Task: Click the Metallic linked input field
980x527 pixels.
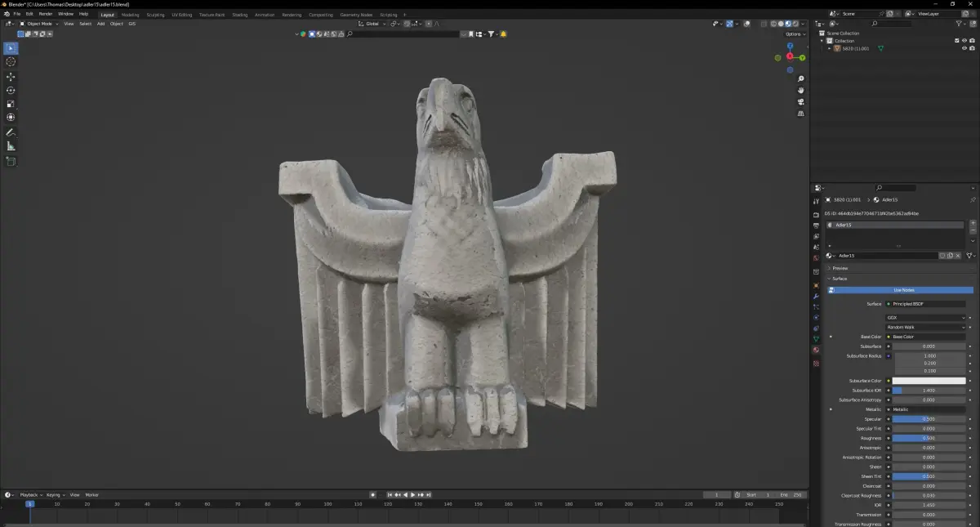Action: [926, 409]
